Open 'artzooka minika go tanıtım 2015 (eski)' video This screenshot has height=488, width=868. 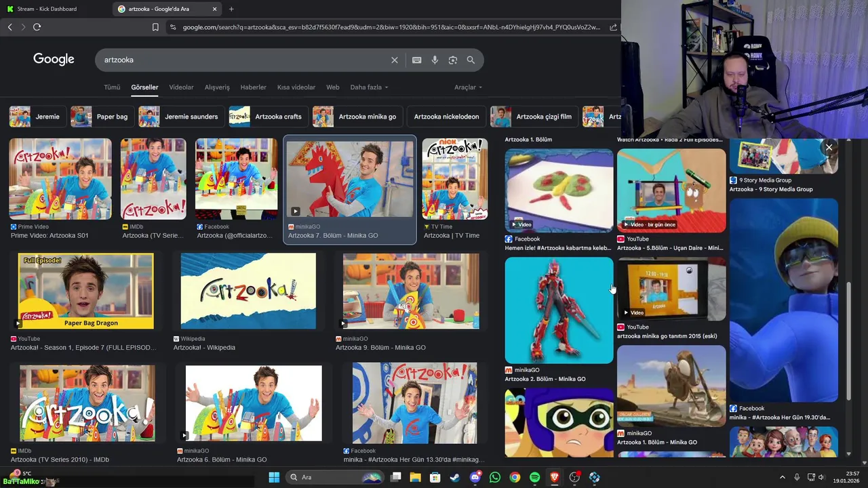671,288
